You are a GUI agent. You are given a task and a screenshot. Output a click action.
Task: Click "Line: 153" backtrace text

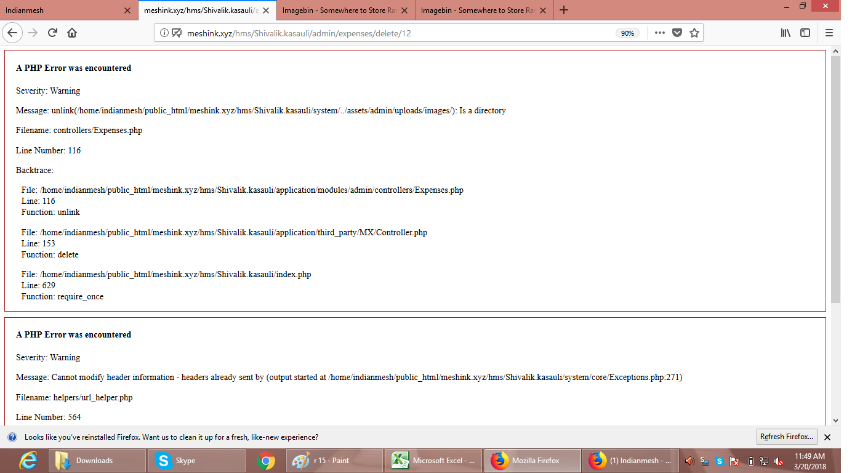pos(38,244)
